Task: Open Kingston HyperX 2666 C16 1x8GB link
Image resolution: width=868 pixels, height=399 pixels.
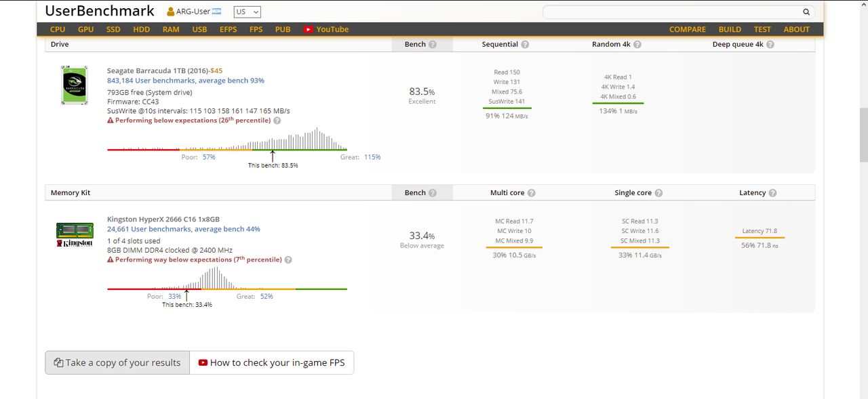Action: pos(163,219)
